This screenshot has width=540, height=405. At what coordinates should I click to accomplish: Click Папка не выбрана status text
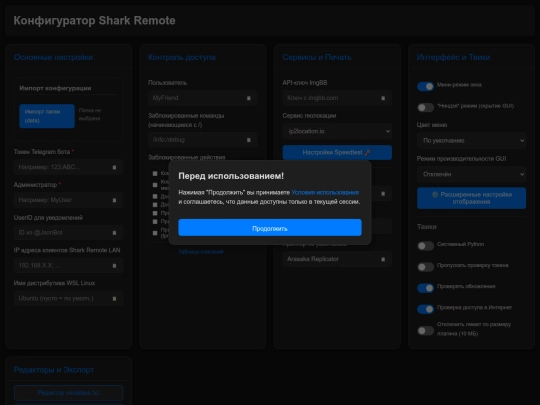pyautogui.click(x=90, y=114)
